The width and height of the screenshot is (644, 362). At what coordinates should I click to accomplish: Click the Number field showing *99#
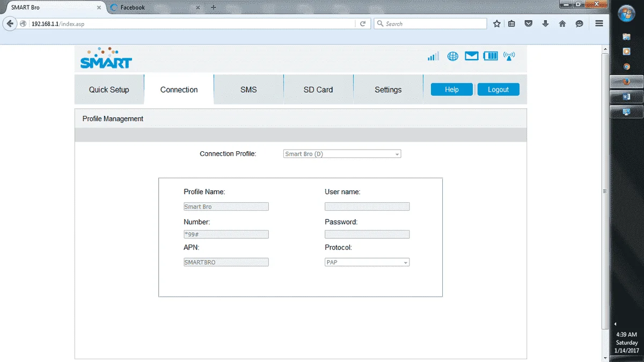pos(226,234)
